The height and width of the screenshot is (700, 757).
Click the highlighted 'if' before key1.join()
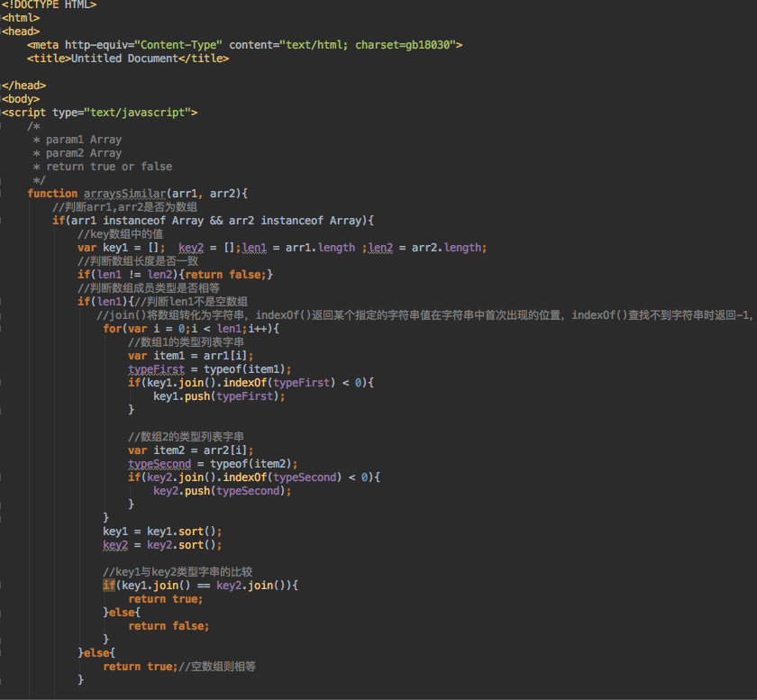tap(109, 586)
